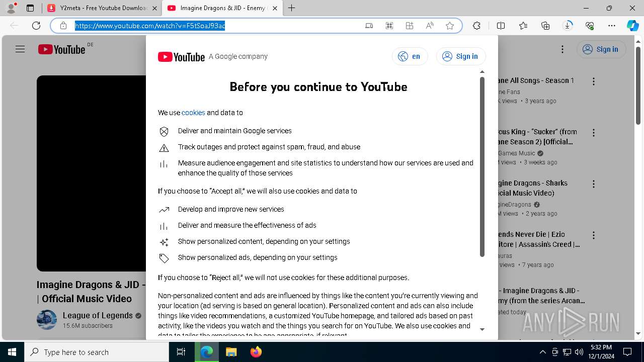Open the Assassin's Creed recommended video title
Screen dimensions: 644x362
coord(539,239)
